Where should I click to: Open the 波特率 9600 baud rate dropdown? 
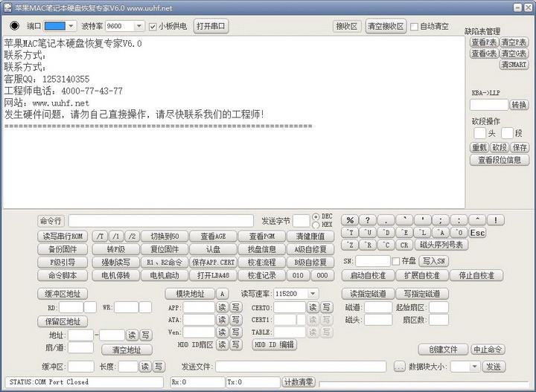pos(138,26)
